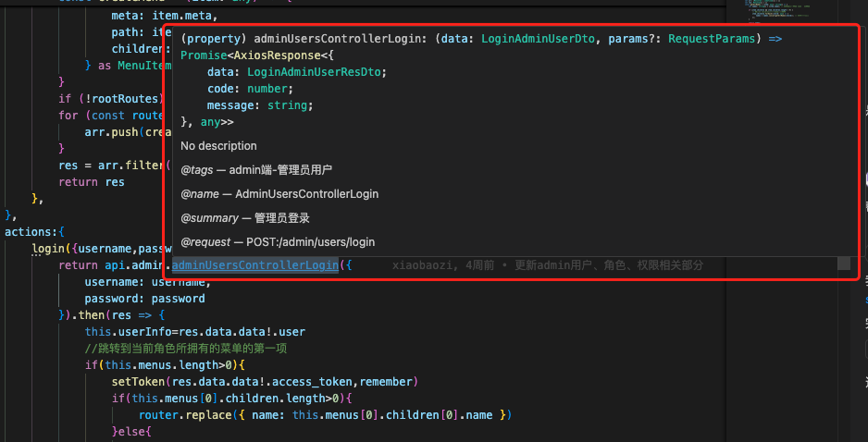The width and height of the screenshot is (868, 442).
Task: Click the square handle at tooltip's bottom-right corner
Action: click(x=843, y=264)
